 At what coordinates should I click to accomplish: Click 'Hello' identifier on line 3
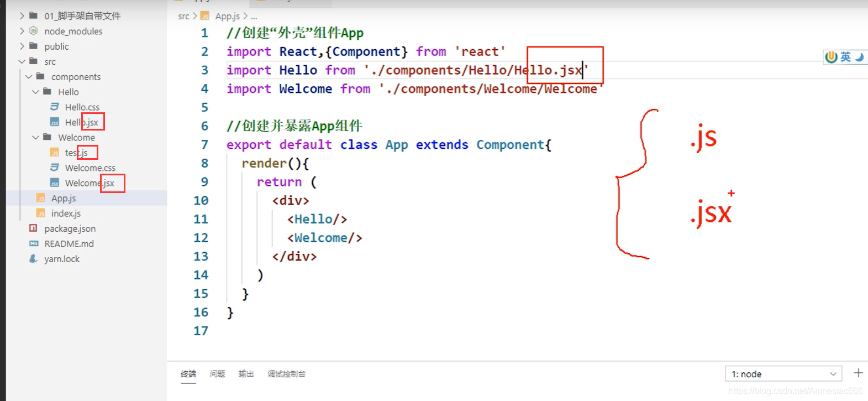(x=298, y=70)
